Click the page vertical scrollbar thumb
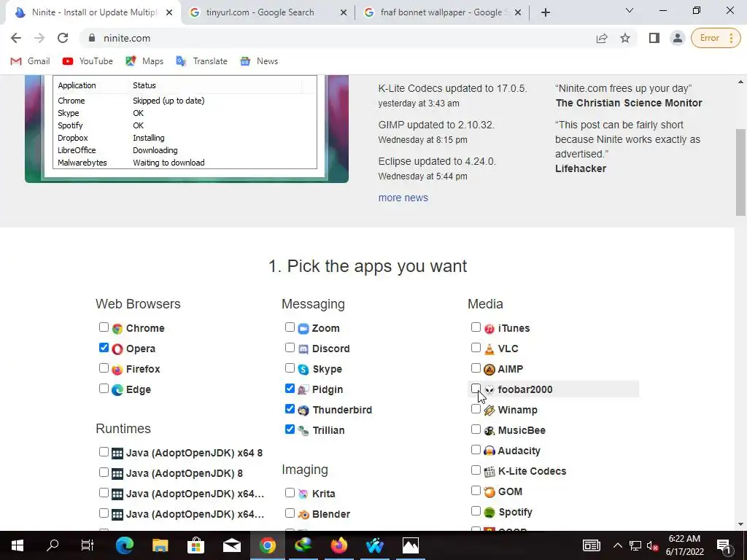 point(741,172)
